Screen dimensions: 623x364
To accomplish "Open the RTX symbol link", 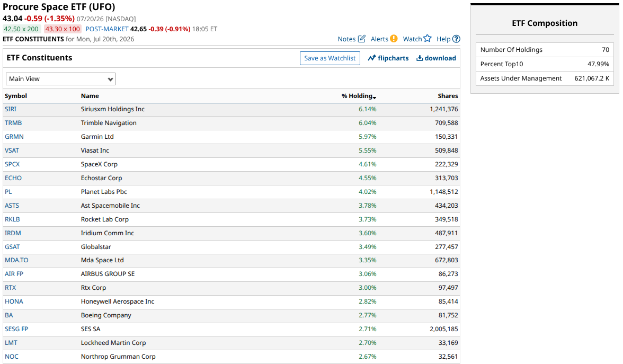I will (x=11, y=287).
